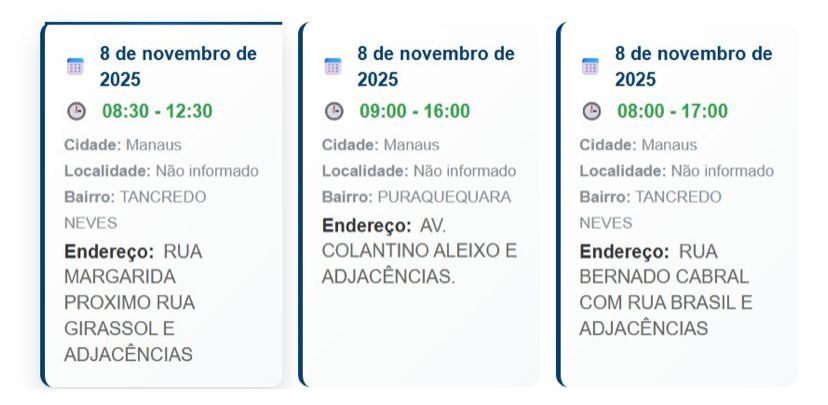Click calendar icon on the Bernado Cabral card
Image resolution: width=828 pixels, height=405 pixels.
(x=590, y=66)
